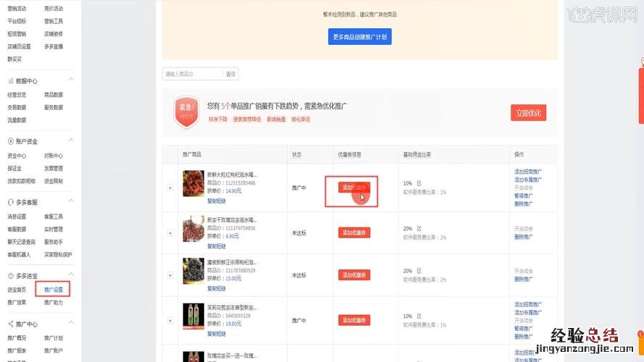Click 添加优惠券 for 新茶干玫瑰花茶 row

tap(354, 232)
